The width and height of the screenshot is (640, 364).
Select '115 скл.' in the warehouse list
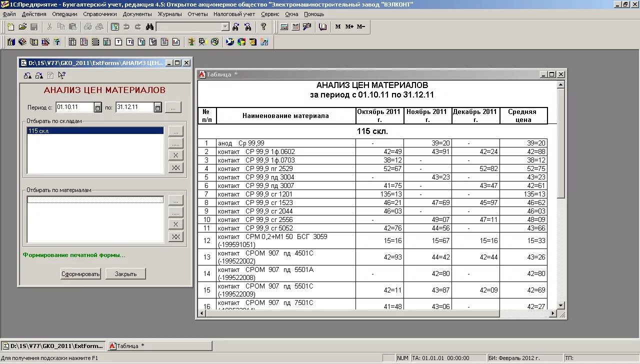click(x=95, y=131)
